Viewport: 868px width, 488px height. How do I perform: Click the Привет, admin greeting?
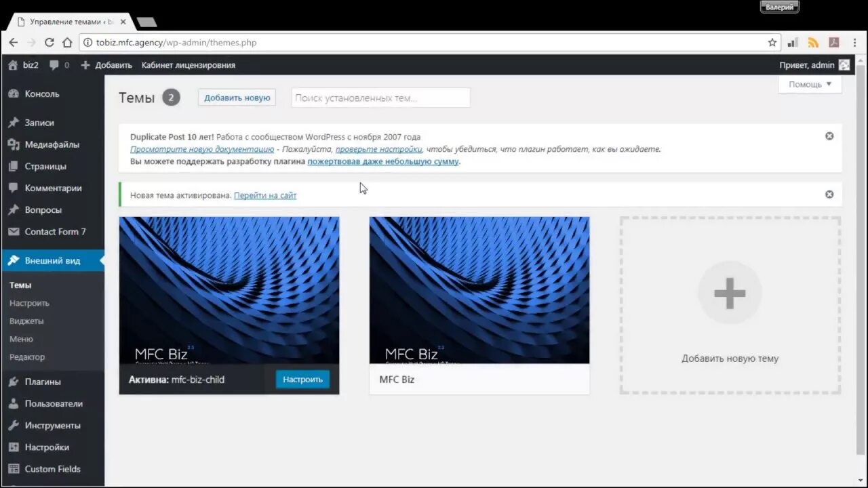pyautogui.click(x=807, y=65)
